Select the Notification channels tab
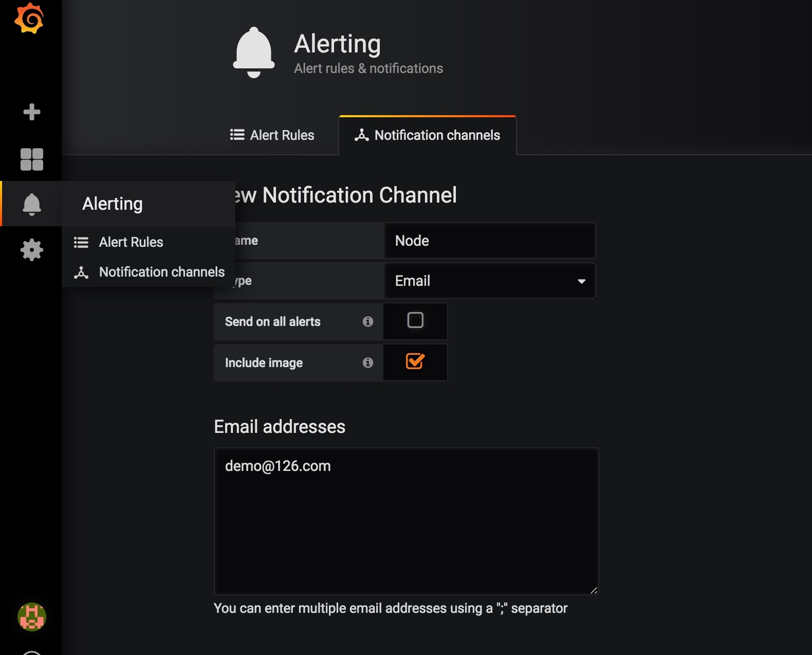812x655 pixels. [428, 135]
